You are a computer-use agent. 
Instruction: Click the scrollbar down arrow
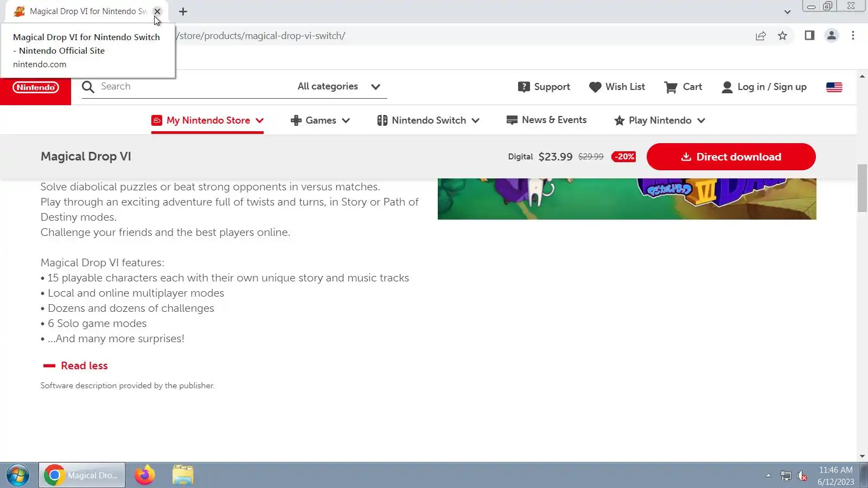pyautogui.click(x=862, y=457)
